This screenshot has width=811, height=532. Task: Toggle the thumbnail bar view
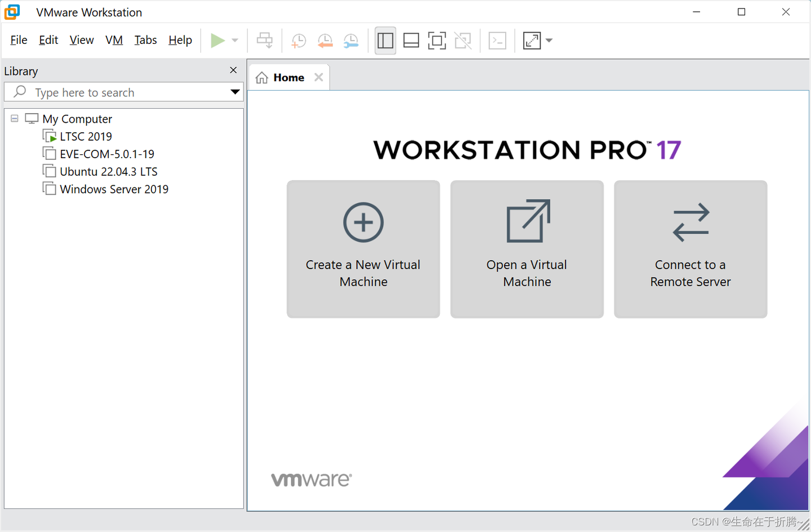[411, 41]
